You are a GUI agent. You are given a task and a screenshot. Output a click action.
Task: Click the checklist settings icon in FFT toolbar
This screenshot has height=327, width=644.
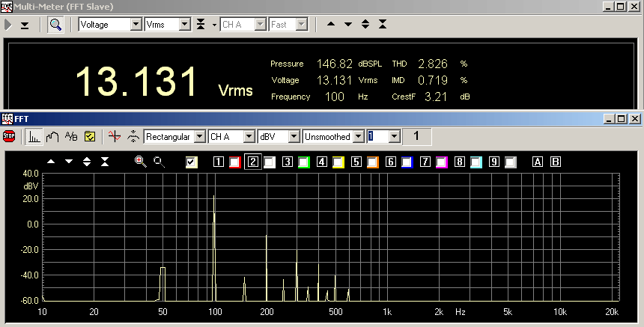pyautogui.click(x=90, y=136)
